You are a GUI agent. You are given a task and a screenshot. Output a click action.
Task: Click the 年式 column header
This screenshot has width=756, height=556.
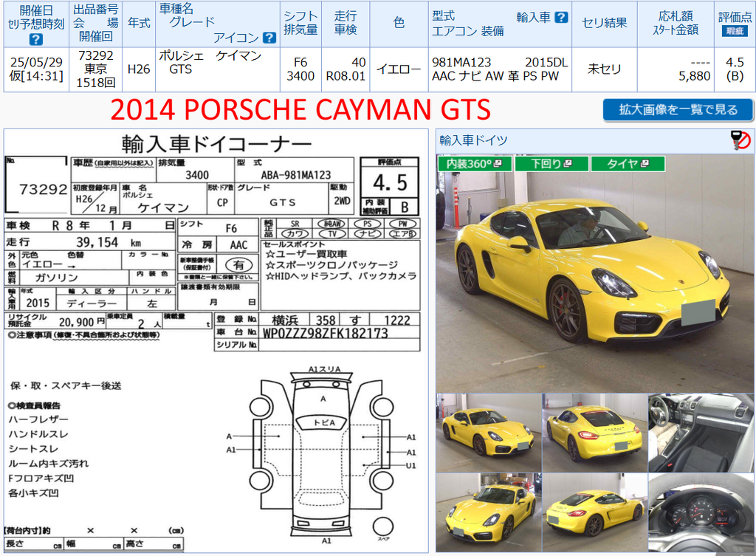[x=139, y=23]
